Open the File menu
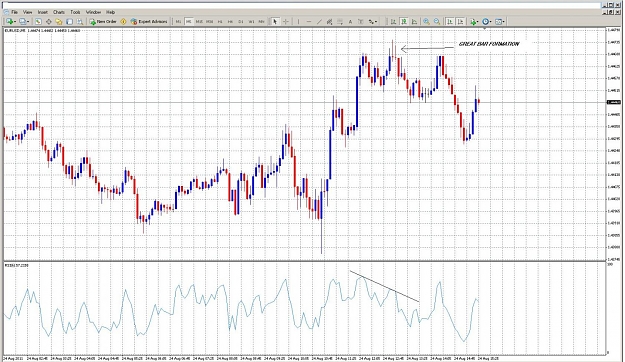Image resolution: width=625 pixels, height=362 pixels. [x=14, y=12]
